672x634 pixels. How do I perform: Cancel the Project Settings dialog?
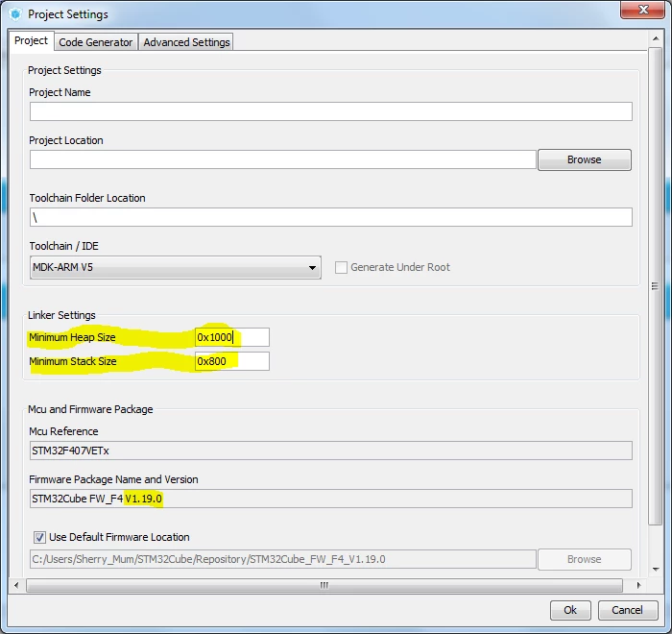628,610
